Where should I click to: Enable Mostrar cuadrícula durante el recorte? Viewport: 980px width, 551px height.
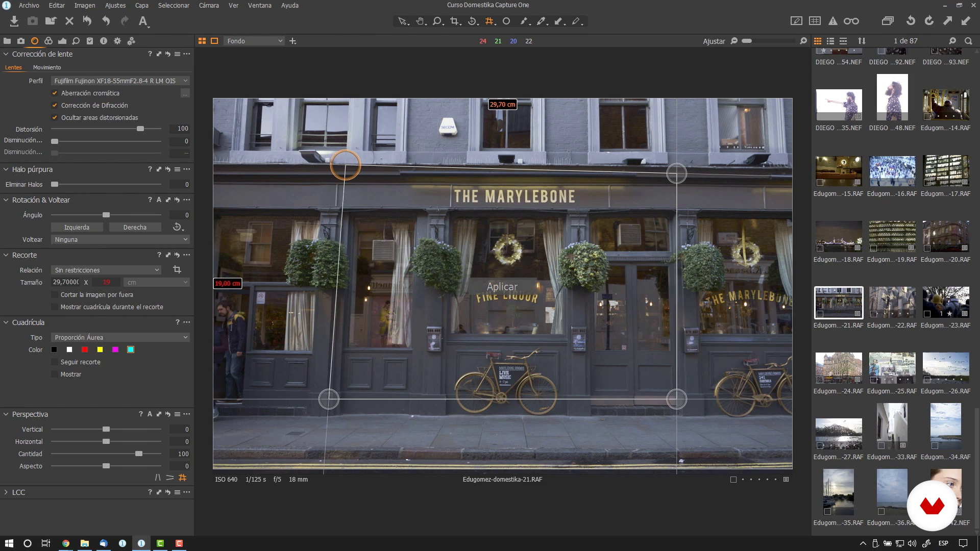coord(55,307)
